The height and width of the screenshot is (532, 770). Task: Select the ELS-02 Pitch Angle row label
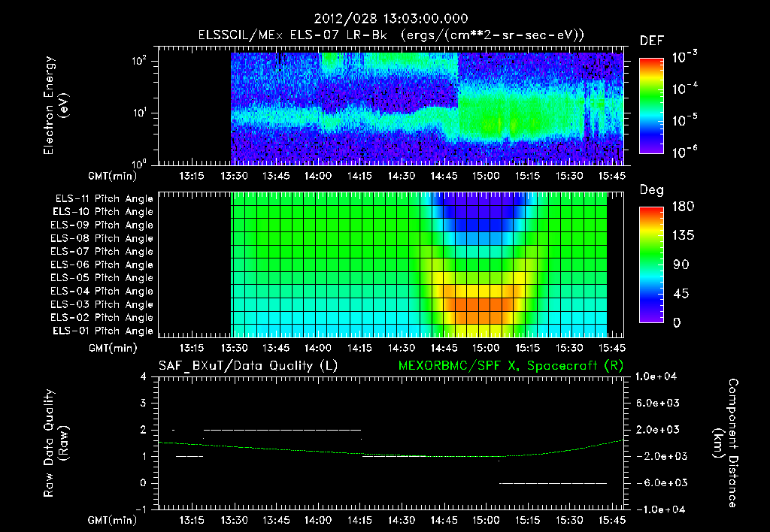(102, 318)
